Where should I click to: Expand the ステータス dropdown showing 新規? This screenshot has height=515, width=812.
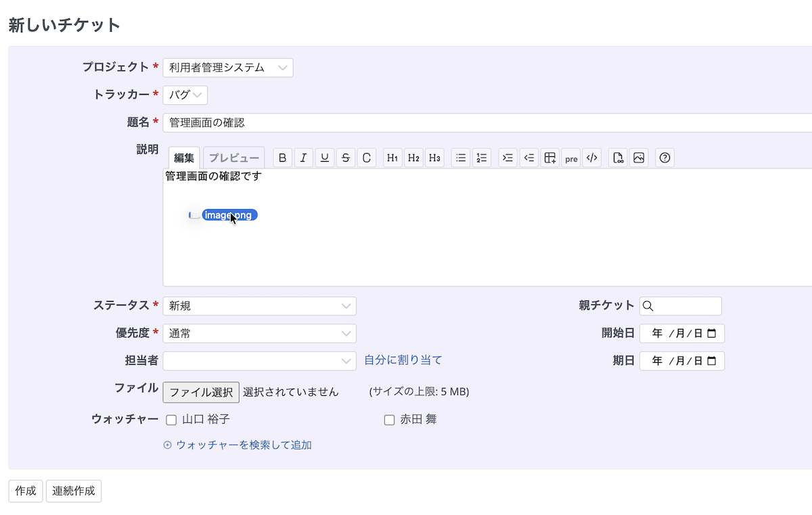[259, 306]
